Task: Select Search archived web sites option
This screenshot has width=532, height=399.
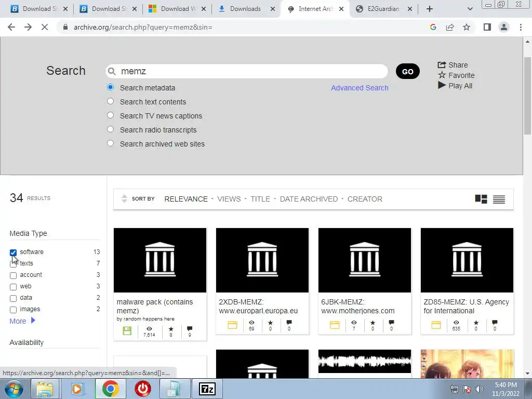Action: pos(110,143)
